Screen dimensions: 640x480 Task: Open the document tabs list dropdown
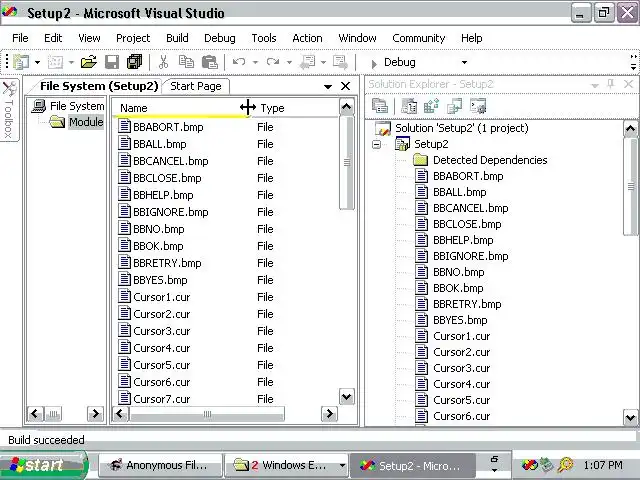[x=327, y=87]
